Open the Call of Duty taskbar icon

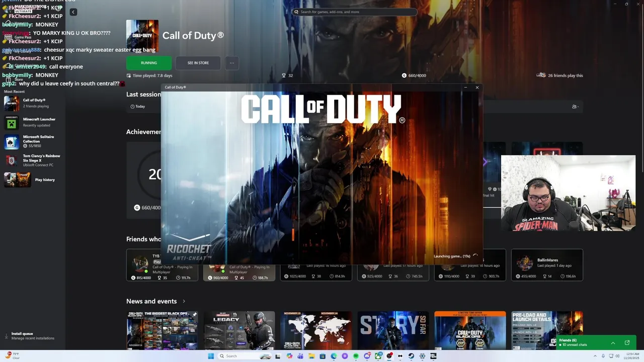point(433,356)
